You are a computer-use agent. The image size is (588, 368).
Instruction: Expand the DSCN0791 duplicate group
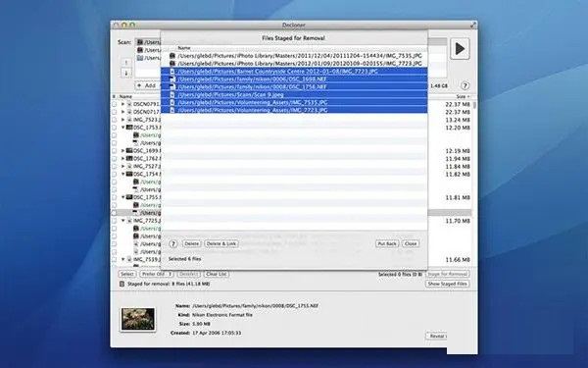(122, 104)
